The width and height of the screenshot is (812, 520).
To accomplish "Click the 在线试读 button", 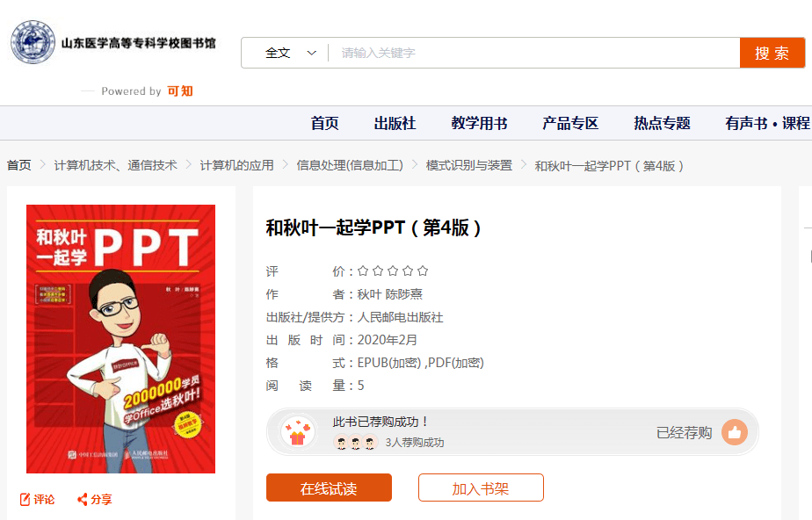I will (x=329, y=488).
